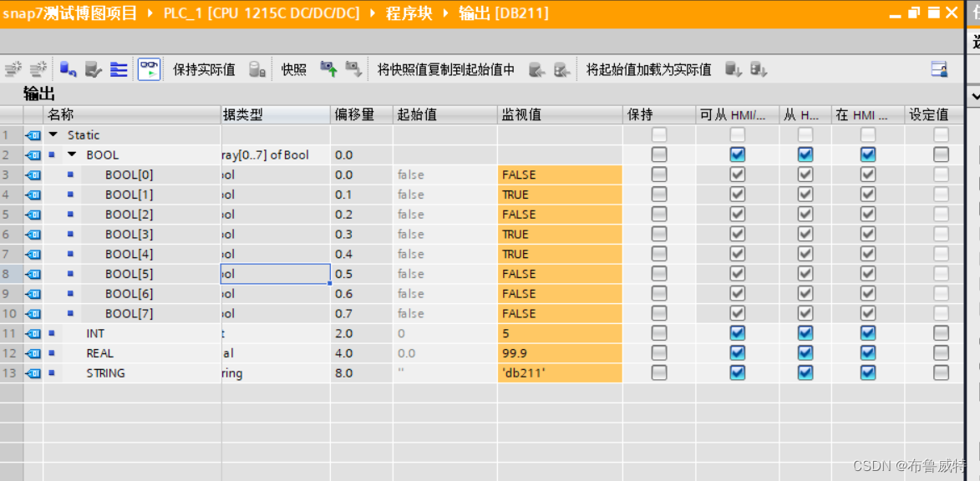The height and width of the screenshot is (481, 980).
Task: Click the 设定值 column header
Action: 934,114
